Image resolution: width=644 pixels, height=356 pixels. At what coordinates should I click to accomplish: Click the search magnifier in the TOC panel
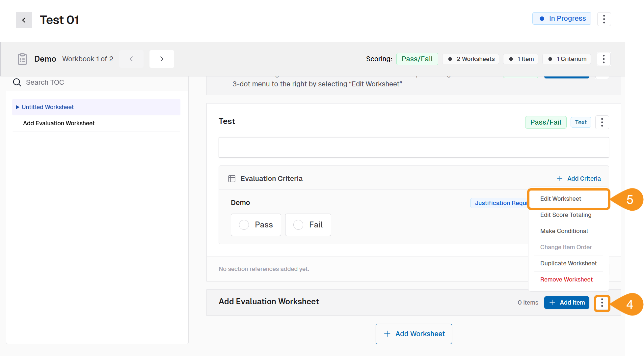pyautogui.click(x=17, y=82)
